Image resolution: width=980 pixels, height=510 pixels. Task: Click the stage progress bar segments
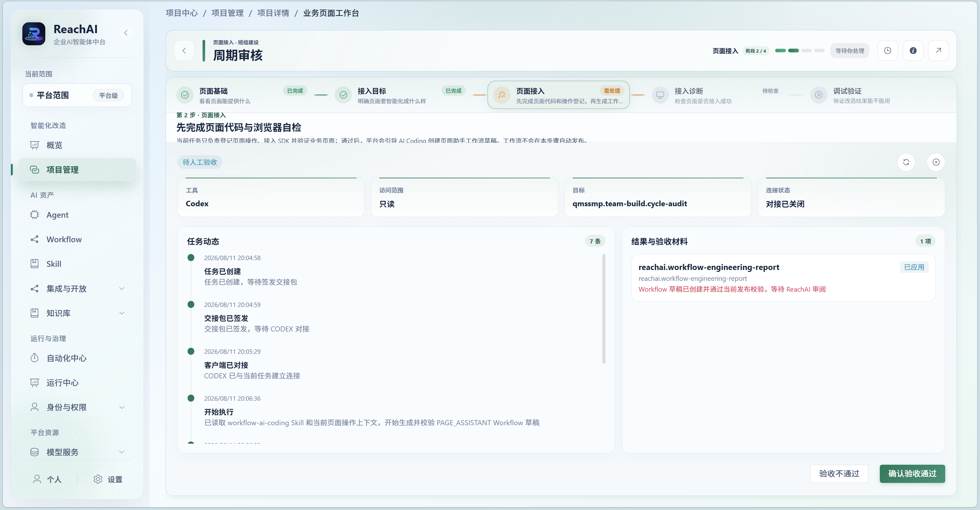pos(800,51)
